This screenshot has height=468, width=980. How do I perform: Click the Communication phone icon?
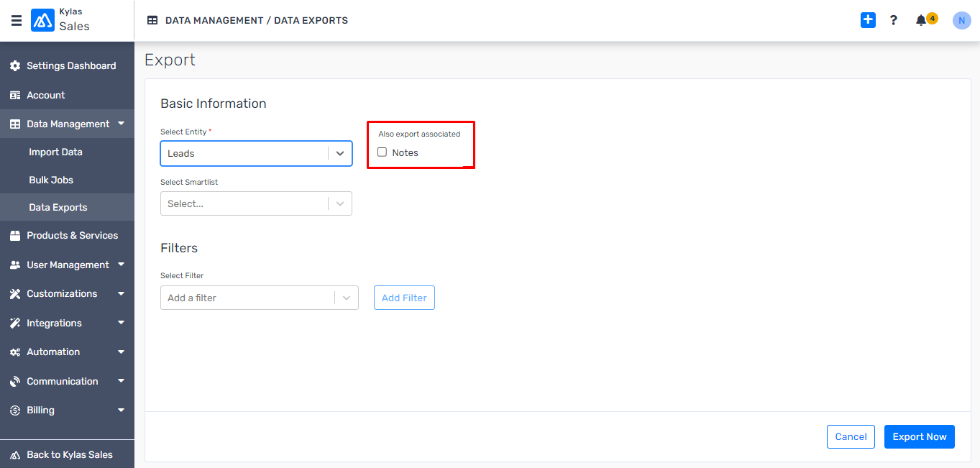(x=15, y=382)
